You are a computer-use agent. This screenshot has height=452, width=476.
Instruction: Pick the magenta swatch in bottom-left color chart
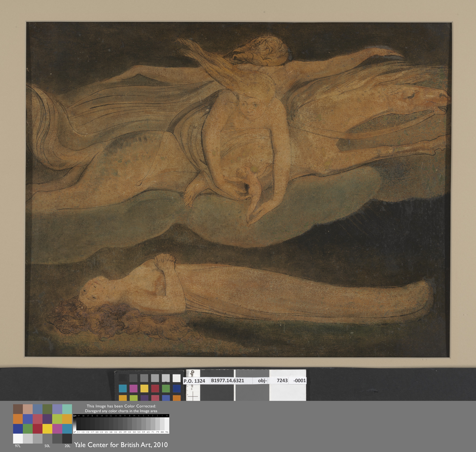click(57, 429)
